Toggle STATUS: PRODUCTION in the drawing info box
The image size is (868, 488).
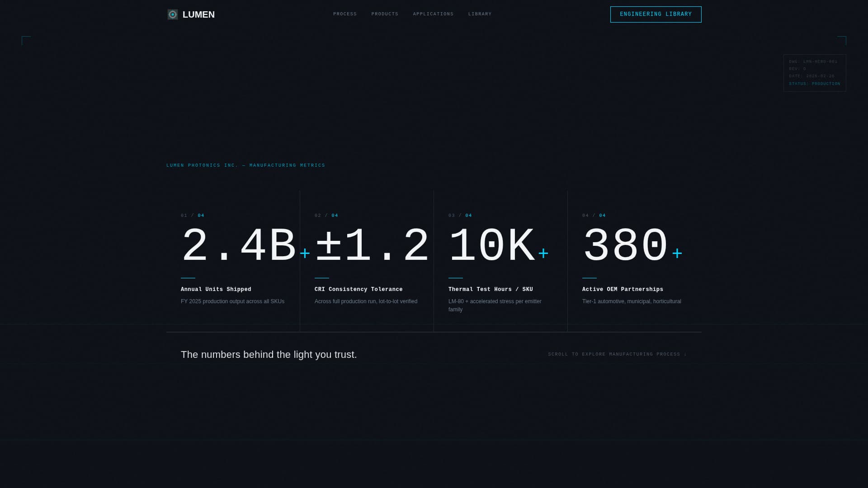[x=814, y=84]
